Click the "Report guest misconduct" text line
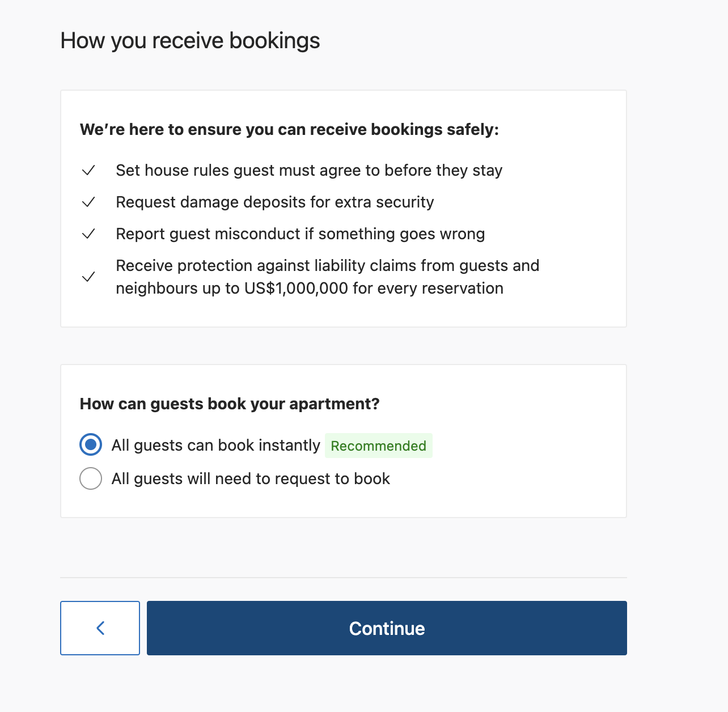 coord(300,234)
